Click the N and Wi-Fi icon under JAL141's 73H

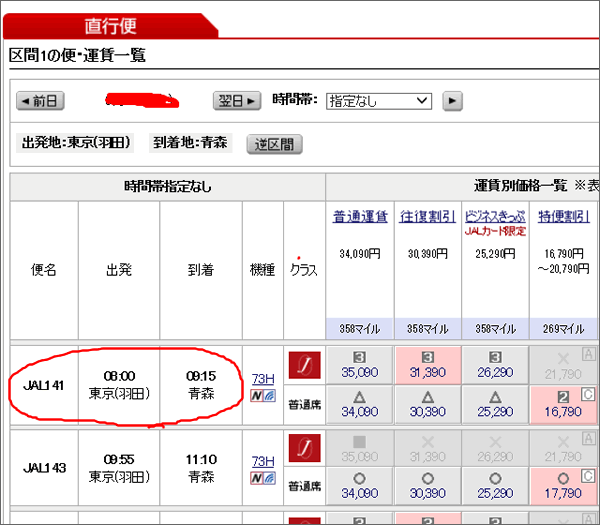click(x=262, y=396)
